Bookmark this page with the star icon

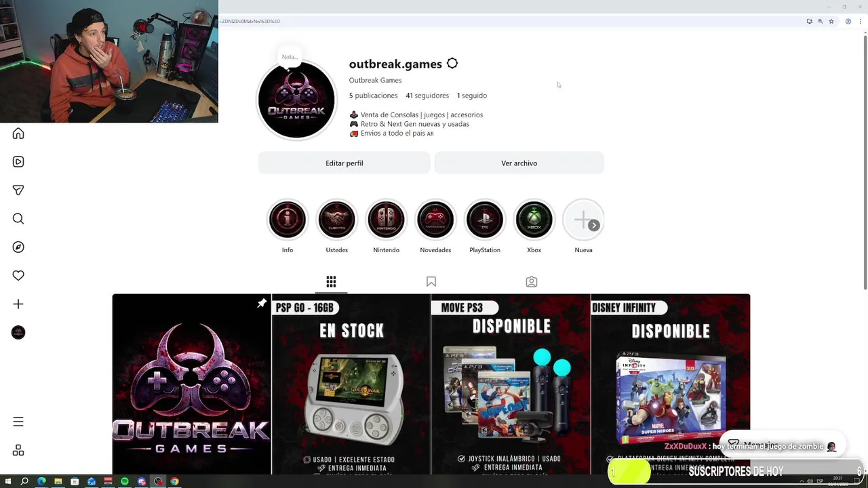(x=831, y=21)
